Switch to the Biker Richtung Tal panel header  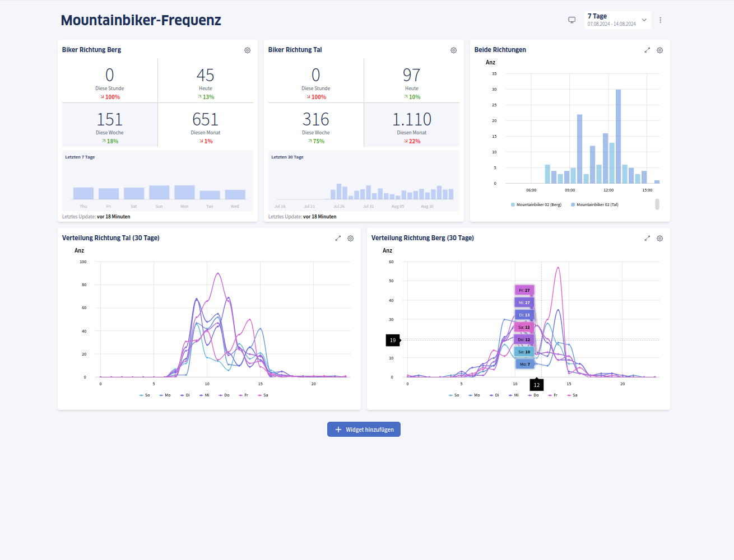coord(294,49)
